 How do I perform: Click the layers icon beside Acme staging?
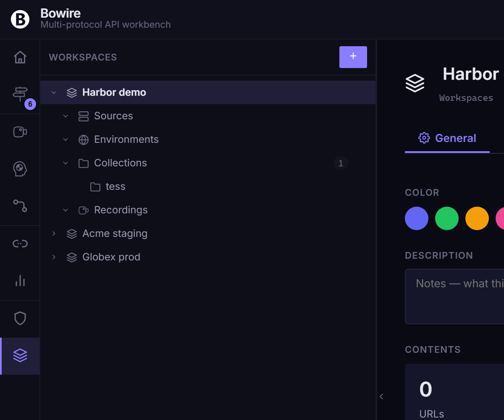(x=72, y=234)
